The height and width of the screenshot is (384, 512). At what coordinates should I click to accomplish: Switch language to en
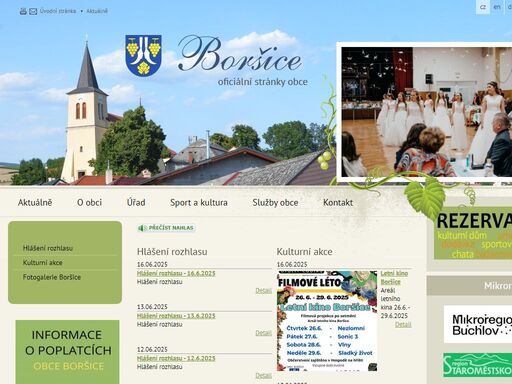(x=497, y=7)
